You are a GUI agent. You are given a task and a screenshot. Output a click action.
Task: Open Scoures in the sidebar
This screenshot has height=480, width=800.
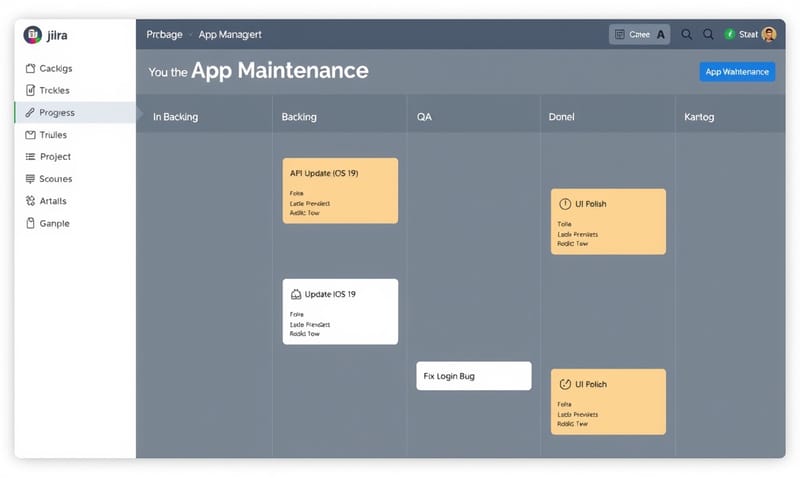tap(75, 179)
